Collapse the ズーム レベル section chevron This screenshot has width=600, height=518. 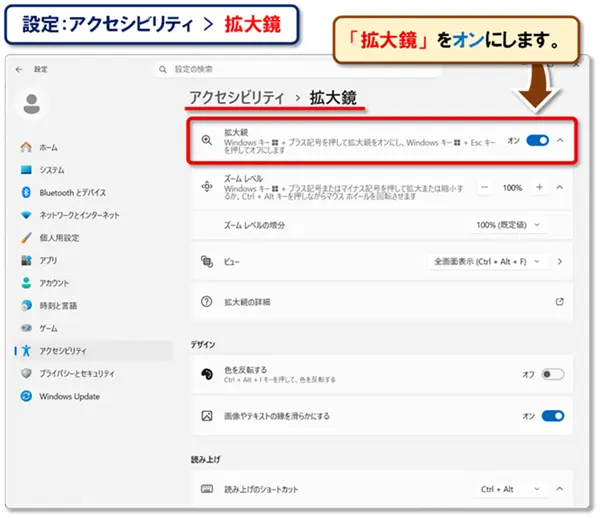pos(560,187)
